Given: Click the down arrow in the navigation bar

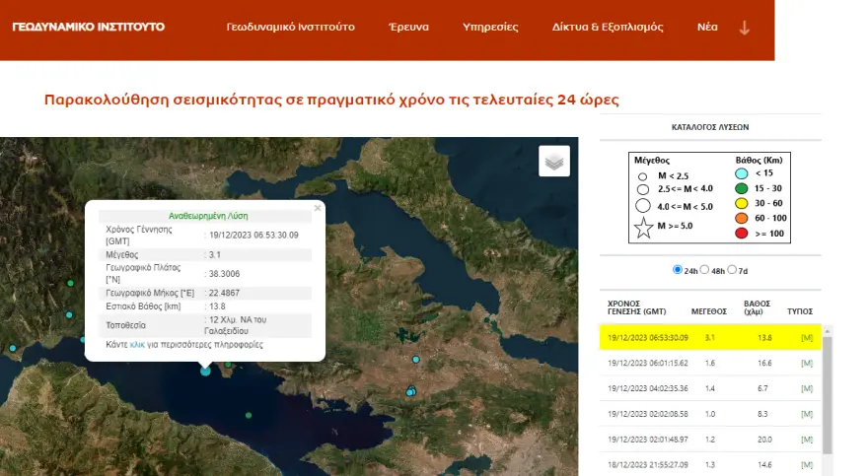Looking at the screenshot, I should [x=744, y=28].
